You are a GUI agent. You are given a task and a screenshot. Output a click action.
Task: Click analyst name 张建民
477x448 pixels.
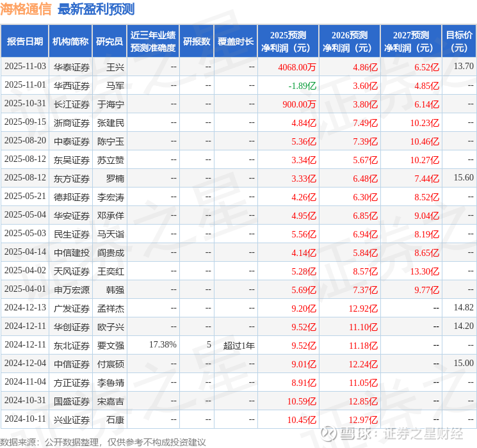pyautogui.click(x=110, y=123)
